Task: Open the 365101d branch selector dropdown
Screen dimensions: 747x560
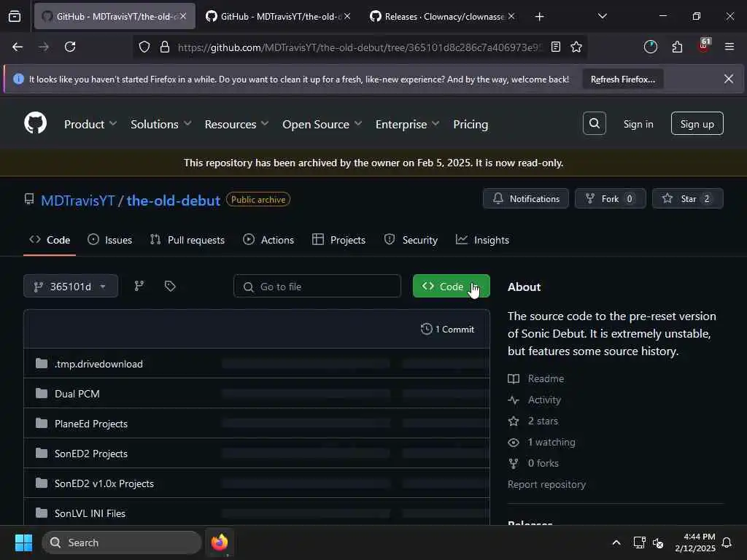Action: coord(71,286)
